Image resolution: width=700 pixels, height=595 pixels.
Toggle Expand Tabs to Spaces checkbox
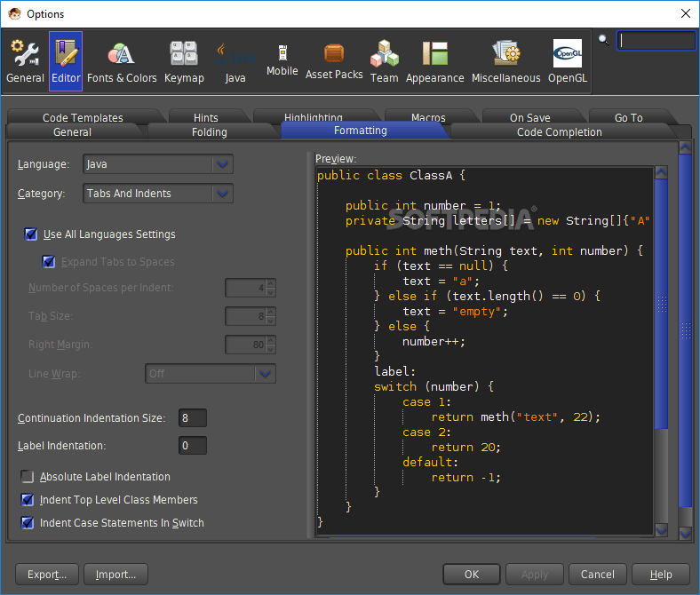[49, 262]
